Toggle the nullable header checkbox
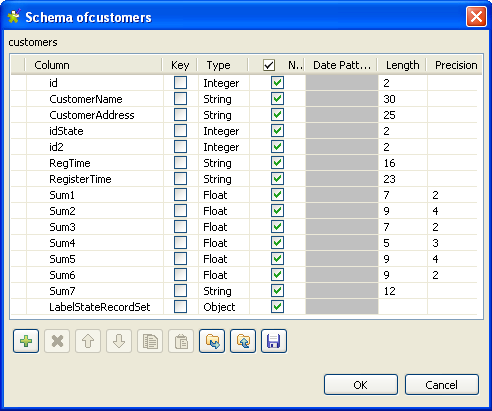This screenshot has width=492, height=411. (269, 65)
